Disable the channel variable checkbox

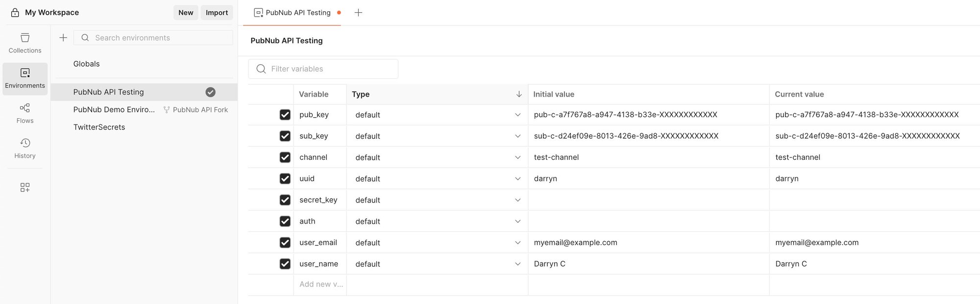click(x=285, y=157)
